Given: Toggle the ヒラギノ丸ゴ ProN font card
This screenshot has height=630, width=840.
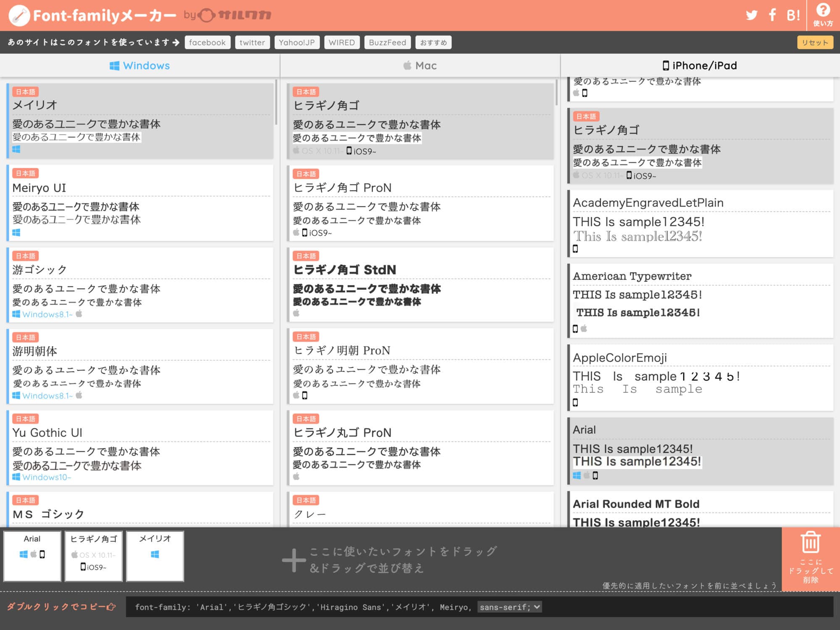Looking at the screenshot, I should pos(420,448).
